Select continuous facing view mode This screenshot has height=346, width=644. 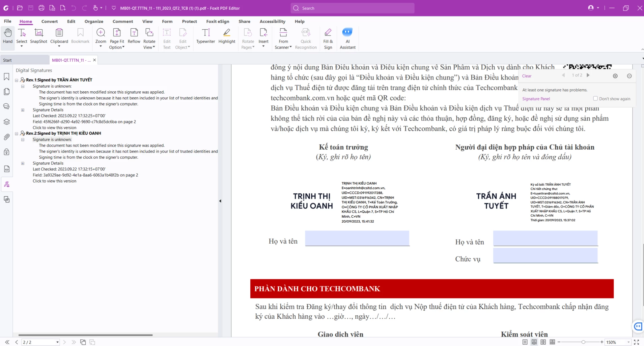pos(552,342)
